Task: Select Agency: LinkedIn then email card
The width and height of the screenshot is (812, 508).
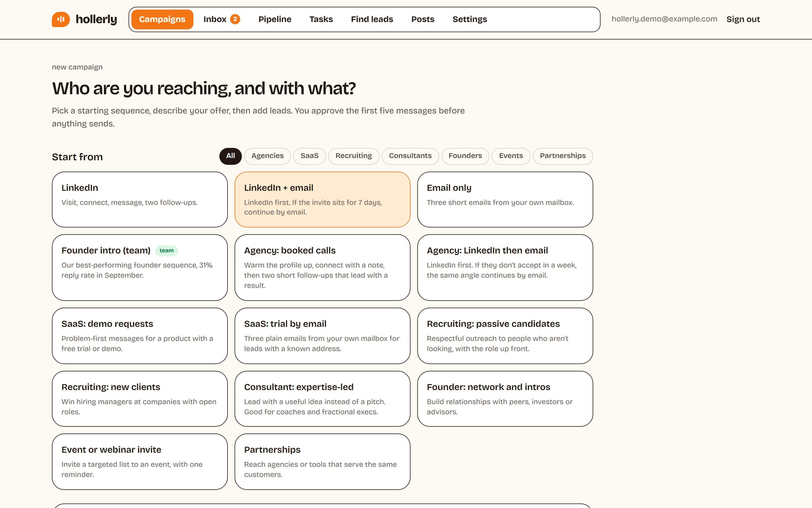Action: [x=505, y=268]
